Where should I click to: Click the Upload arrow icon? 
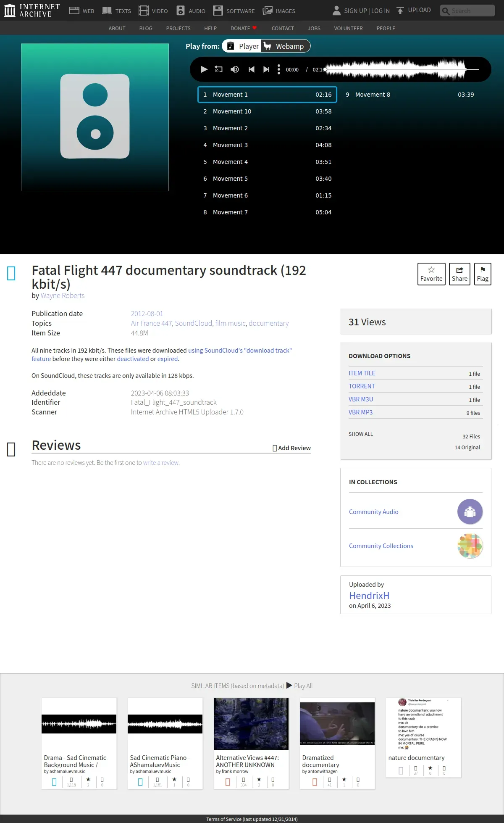pyautogui.click(x=400, y=11)
